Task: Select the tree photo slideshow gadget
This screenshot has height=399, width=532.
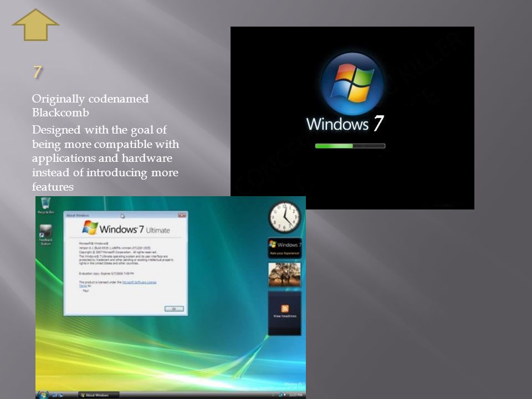Action: coord(284,275)
